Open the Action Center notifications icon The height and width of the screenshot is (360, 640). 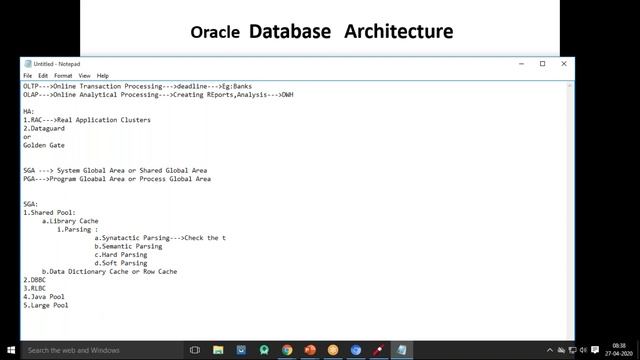595,350
